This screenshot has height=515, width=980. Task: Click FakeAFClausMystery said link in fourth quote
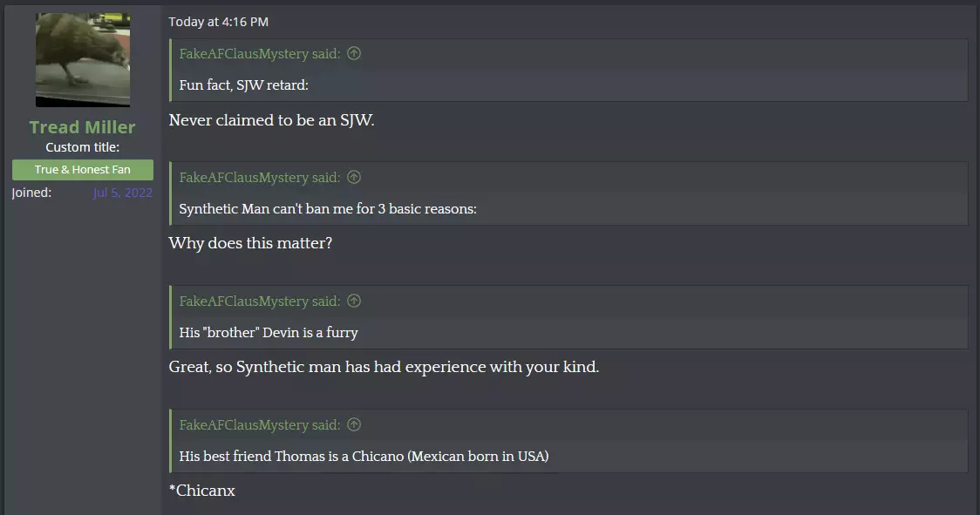pyautogui.click(x=259, y=425)
